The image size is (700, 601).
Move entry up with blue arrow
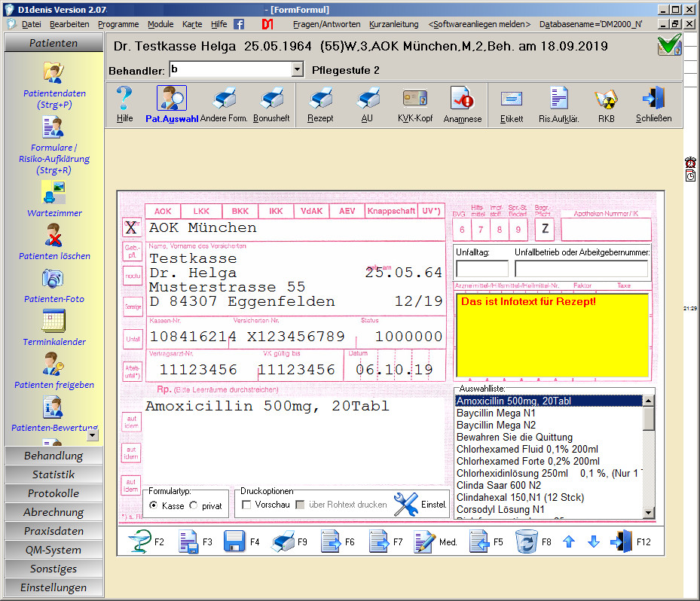tap(569, 542)
